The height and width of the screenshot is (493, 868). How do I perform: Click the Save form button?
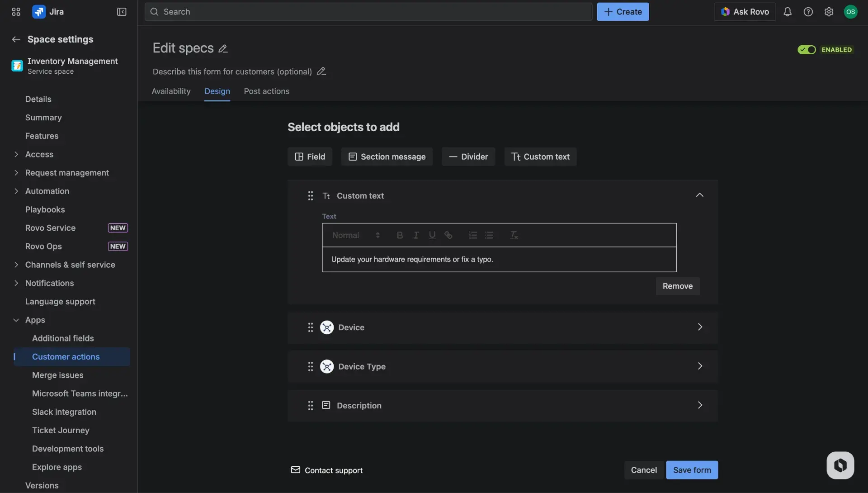(x=692, y=470)
